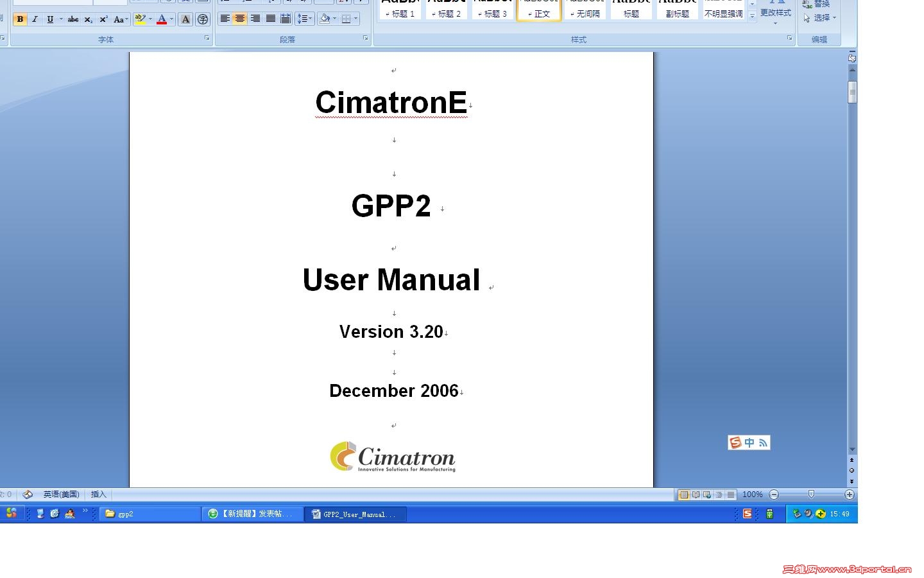Click borders icon
This screenshot has height=578, width=924.
click(346, 19)
